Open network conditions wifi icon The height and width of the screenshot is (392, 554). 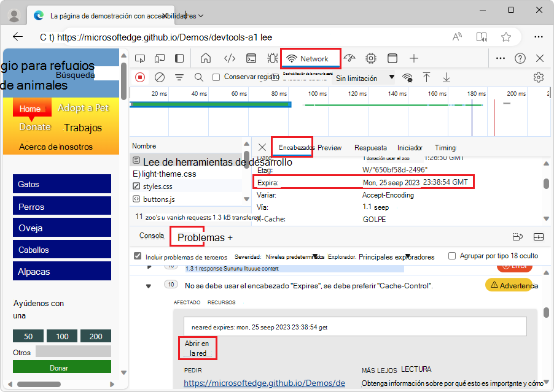[x=408, y=77]
